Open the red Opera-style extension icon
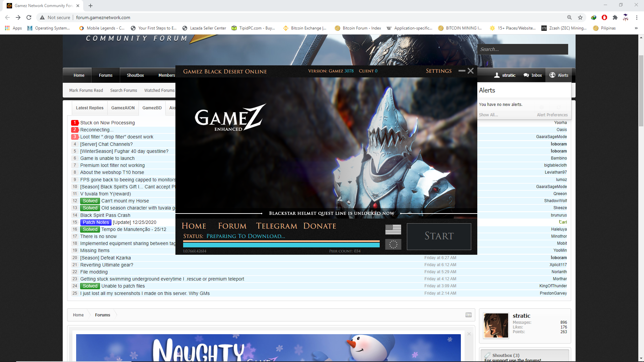 point(604,17)
